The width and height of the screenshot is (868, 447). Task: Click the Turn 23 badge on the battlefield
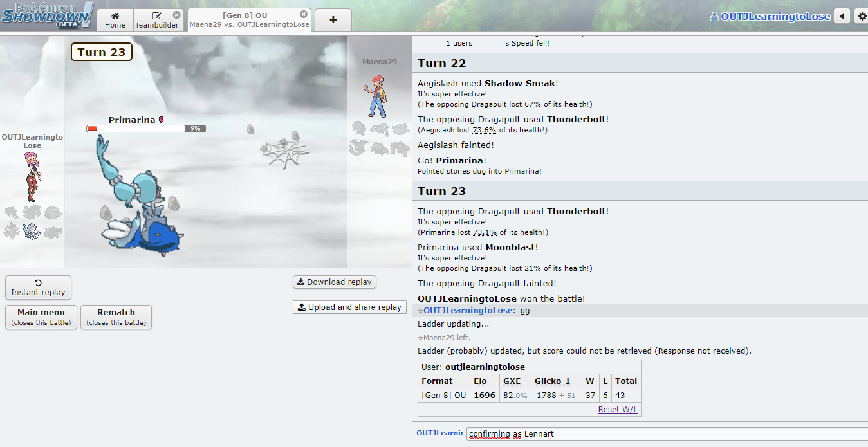click(102, 52)
